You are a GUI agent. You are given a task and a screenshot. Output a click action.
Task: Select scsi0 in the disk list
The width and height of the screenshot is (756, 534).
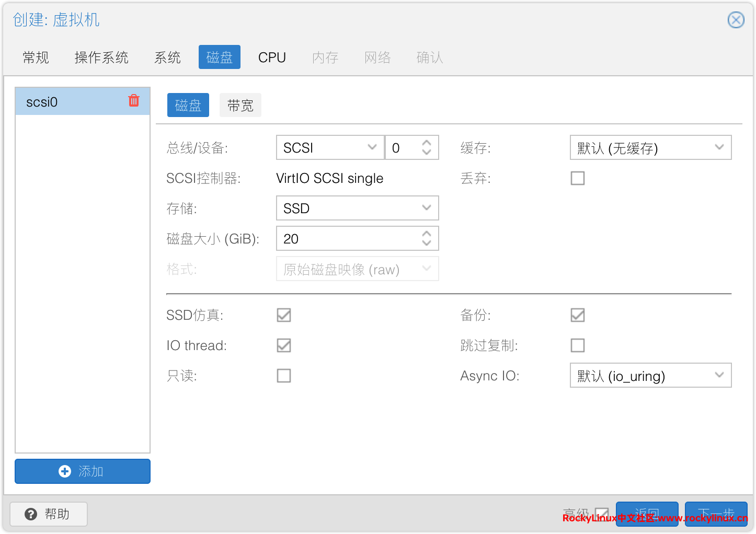tap(68, 102)
